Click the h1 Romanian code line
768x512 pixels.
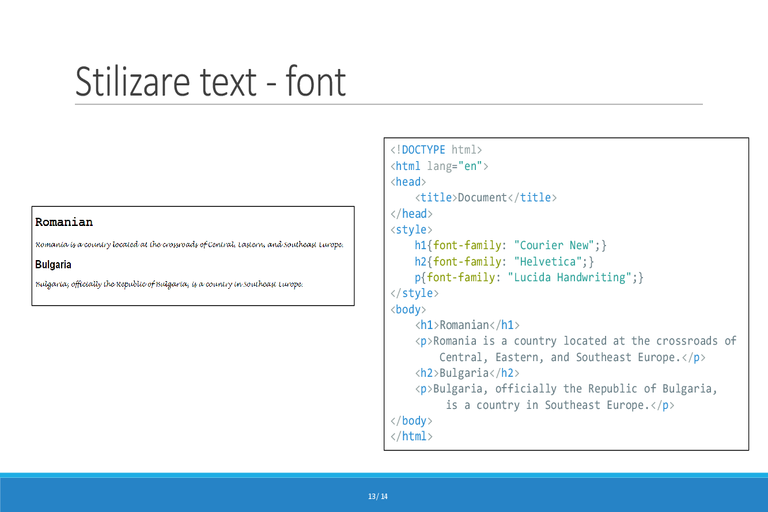coord(467,325)
